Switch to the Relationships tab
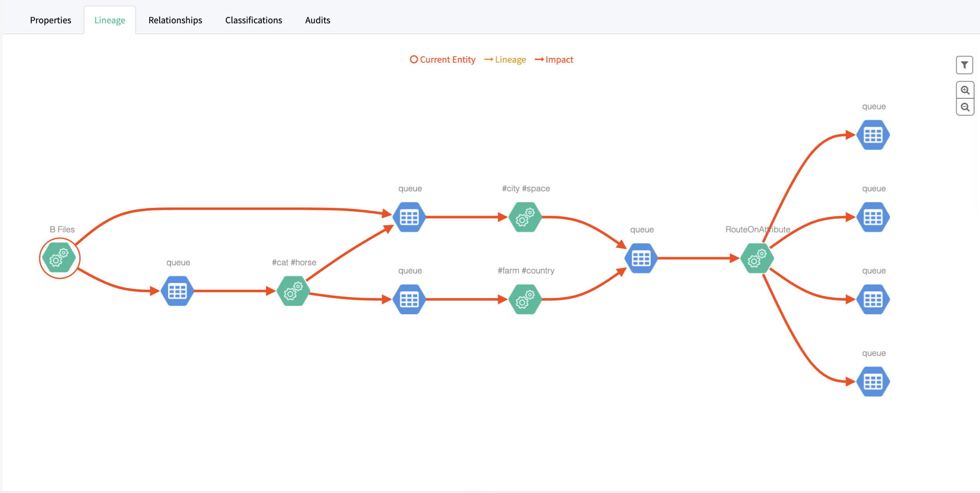The image size is (980, 493). [175, 20]
